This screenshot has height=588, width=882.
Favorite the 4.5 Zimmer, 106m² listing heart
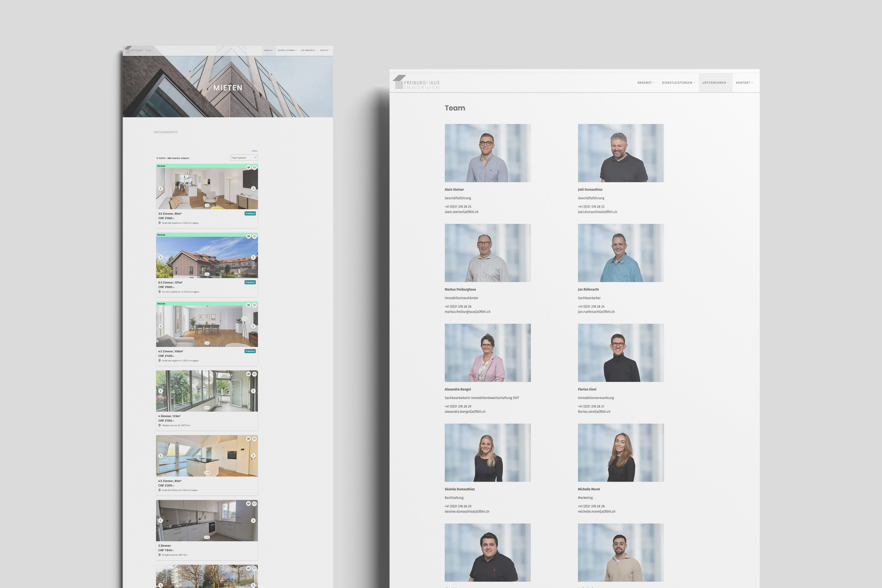[x=254, y=305]
